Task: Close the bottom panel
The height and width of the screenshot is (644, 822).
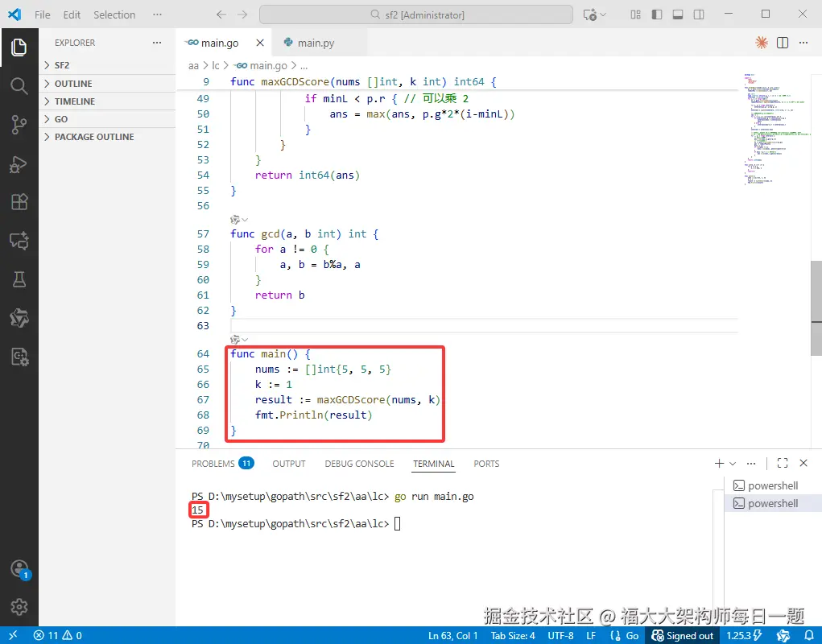Action: coord(803,463)
